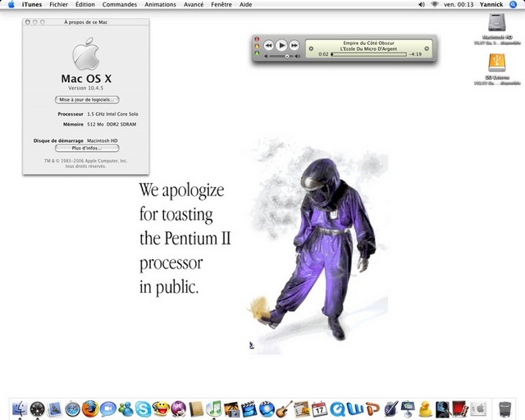The width and height of the screenshot is (525, 420).
Task: Open Safari from the Dock
Action: pos(72,409)
